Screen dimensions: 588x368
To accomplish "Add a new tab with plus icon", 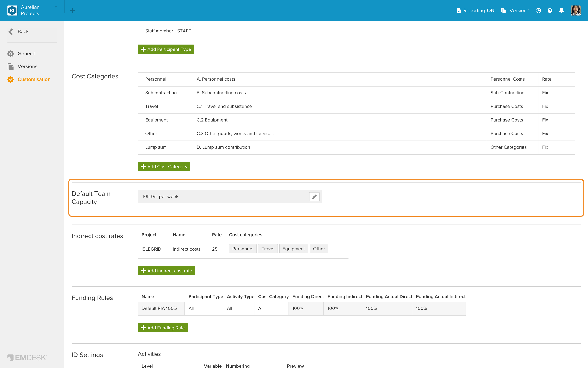I will point(72,10).
